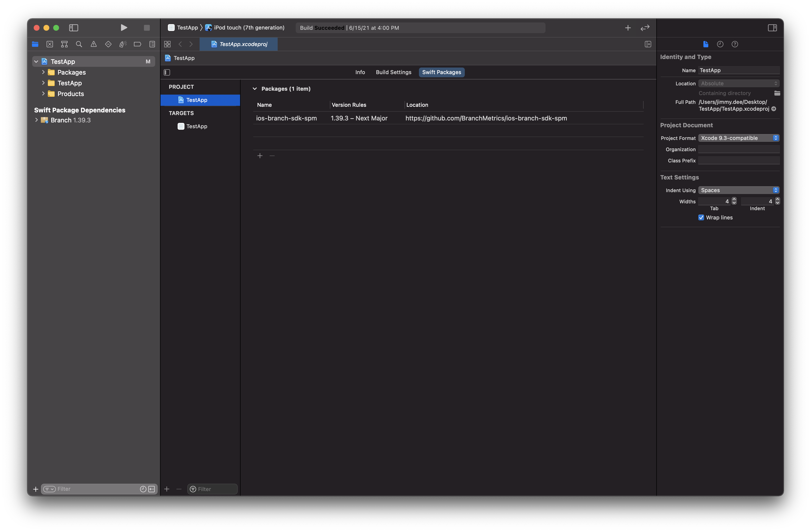Edit the project Name field
Screen dimensions: 811x532
(x=739, y=70)
